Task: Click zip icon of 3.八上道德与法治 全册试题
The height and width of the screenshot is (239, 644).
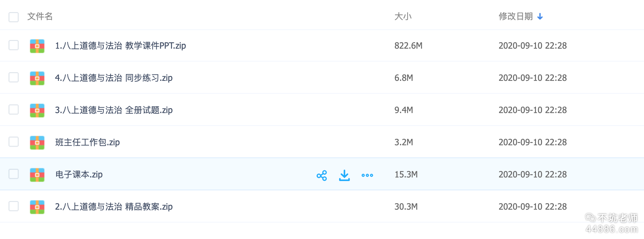Action: pyautogui.click(x=37, y=111)
